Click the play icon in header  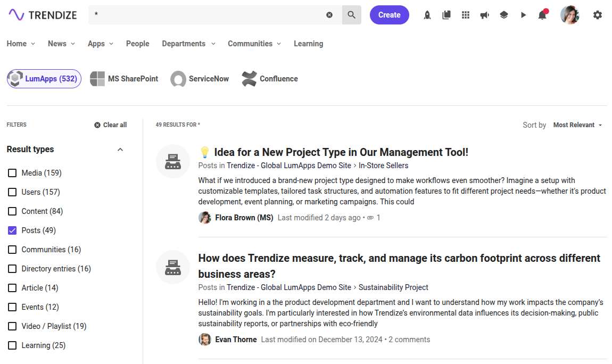click(523, 15)
